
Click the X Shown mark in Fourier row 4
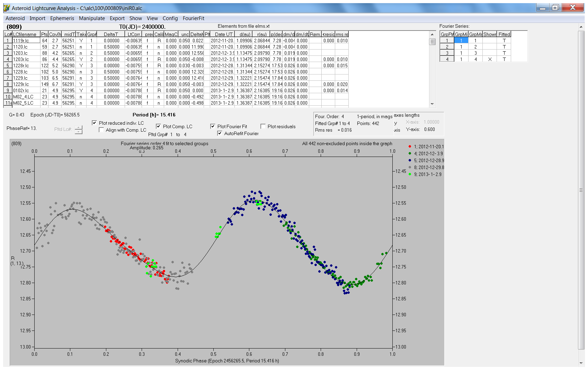pos(490,59)
